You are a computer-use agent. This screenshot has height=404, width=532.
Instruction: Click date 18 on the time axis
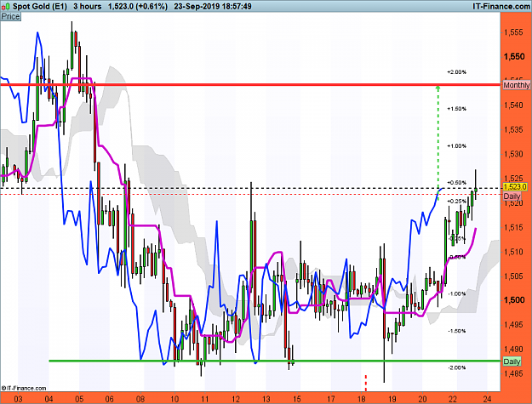[362, 399]
